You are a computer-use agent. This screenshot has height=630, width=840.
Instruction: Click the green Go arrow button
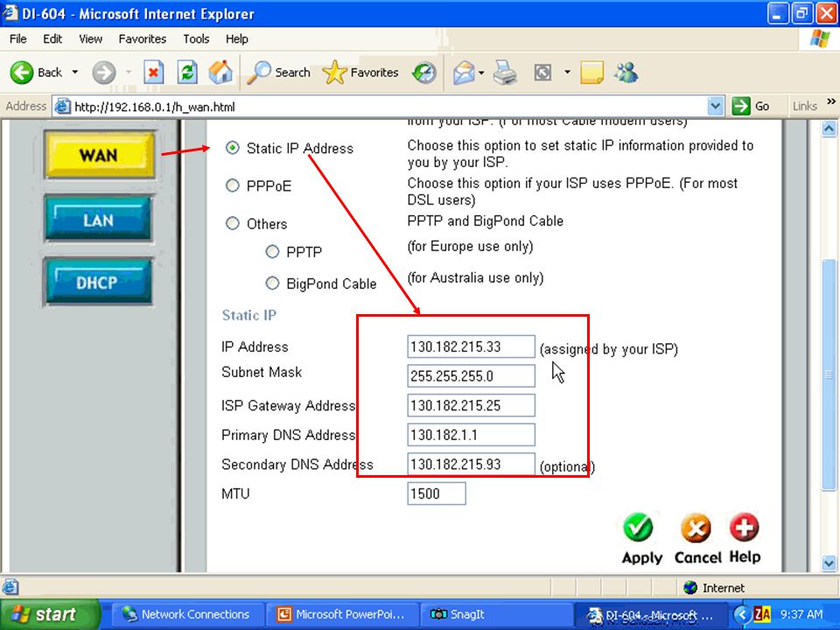click(752, 106)
